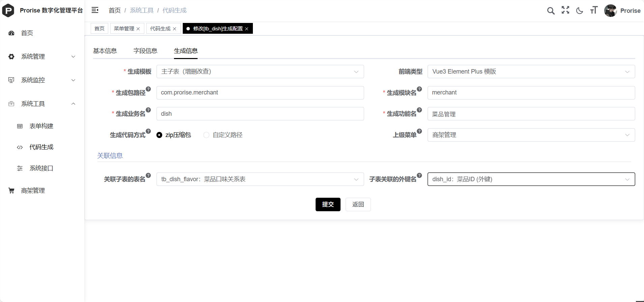The image size is (644, 302).
Task: Click the 返回 button
Action: tap(358, 204)
